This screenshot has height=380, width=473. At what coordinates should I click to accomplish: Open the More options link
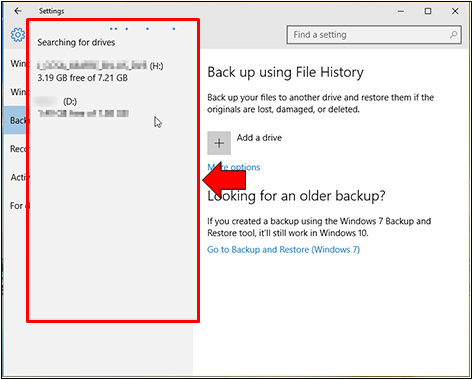click(234, 167)
